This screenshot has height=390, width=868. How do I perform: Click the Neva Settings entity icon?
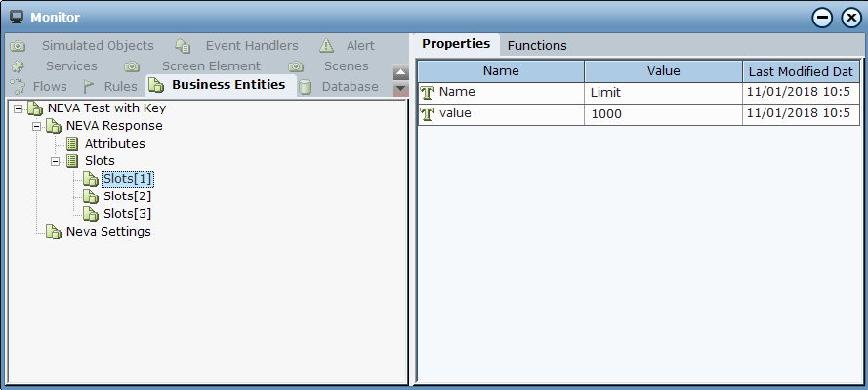point(53,232)
